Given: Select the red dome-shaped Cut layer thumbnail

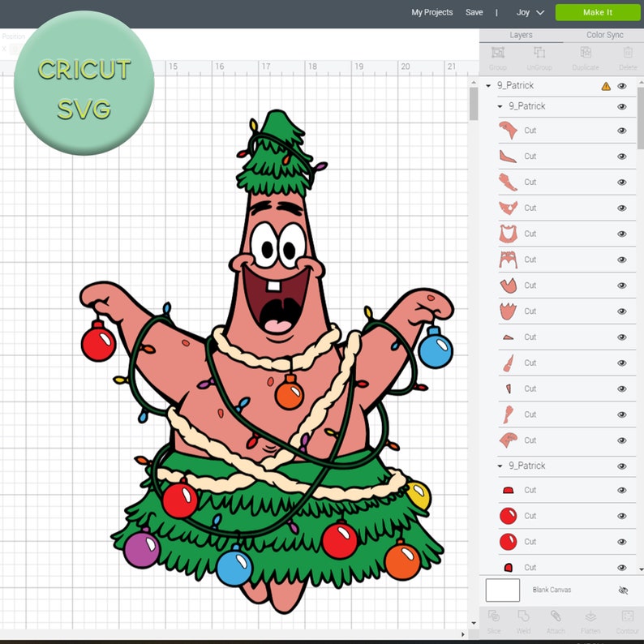Looking at the screenshot, I should coord(508,490).
